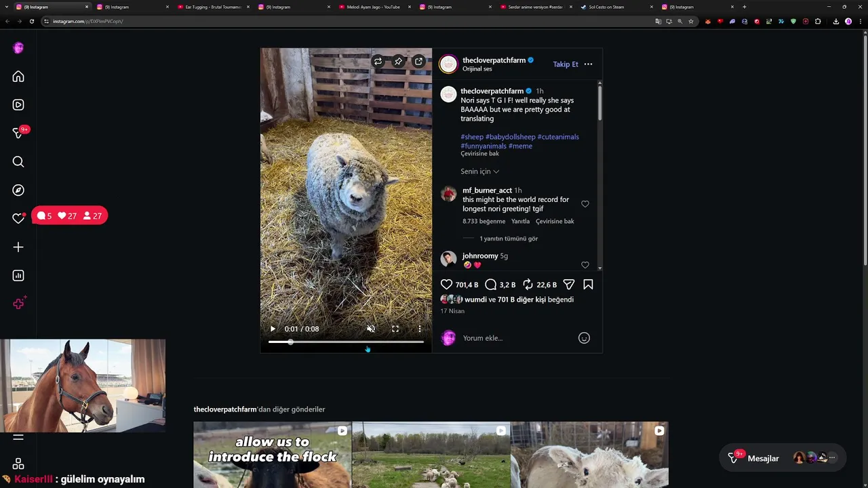
Task: Open the dashboard chart icon in sidebar
Action: coord(18,276)
